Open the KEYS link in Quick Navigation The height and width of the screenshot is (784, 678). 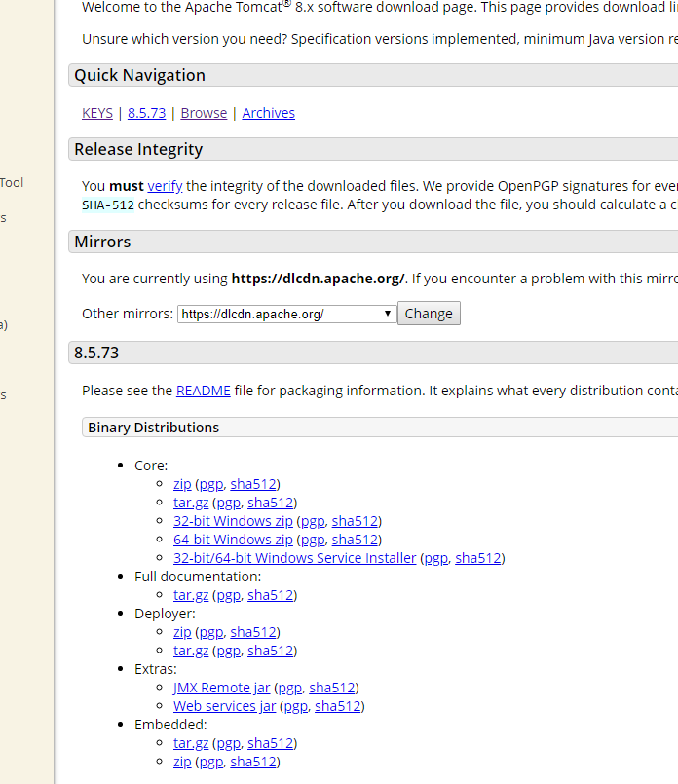(x=97, y=113)
